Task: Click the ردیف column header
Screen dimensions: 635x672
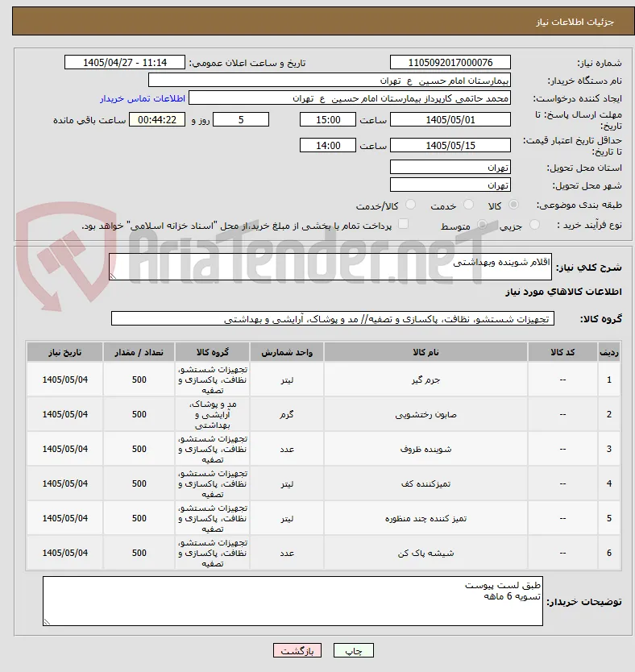Action: point(609,352)
